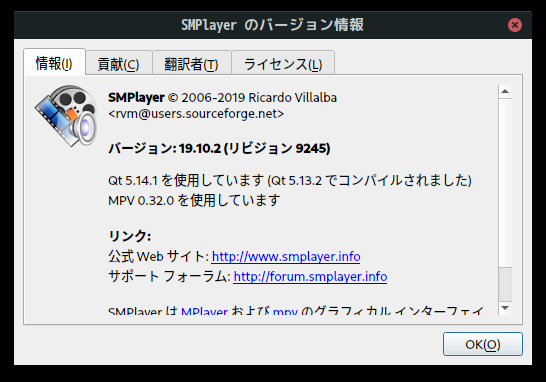Switch to the 情報(I) tab
The width and height of the screenshot is (546, 382).
click(x=54, y=62)
